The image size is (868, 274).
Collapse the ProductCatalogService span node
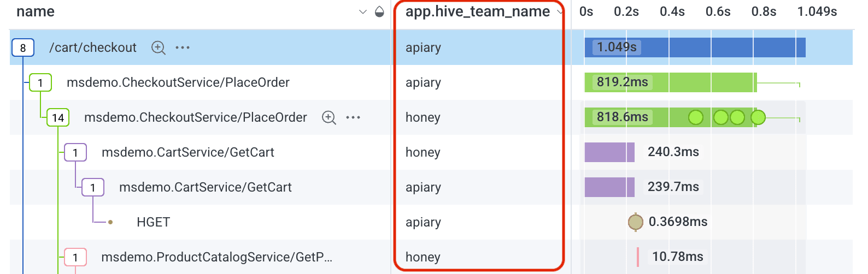pyautogui.click(x=75, y=257)
